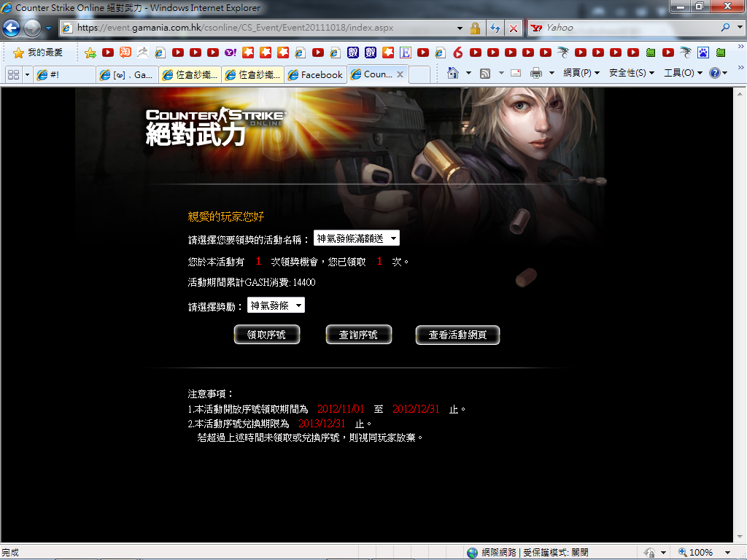Click the read mail envelope icon
This screenshot has width=747, height=560.
pos(516,73)
